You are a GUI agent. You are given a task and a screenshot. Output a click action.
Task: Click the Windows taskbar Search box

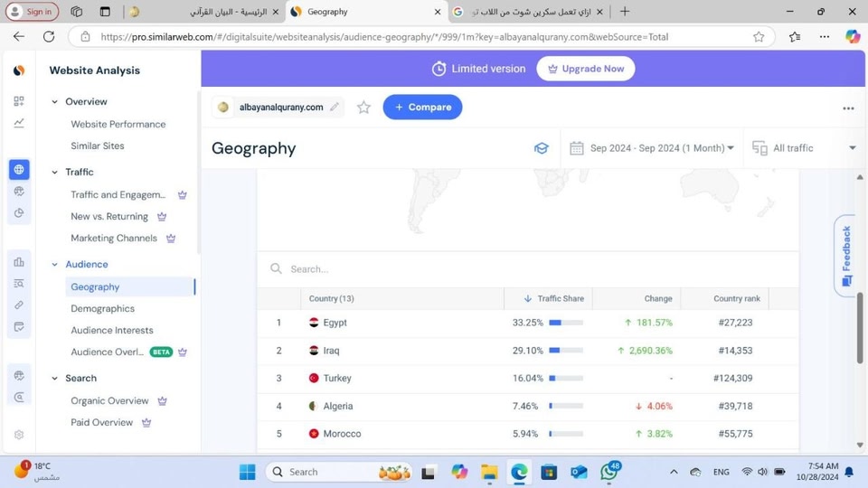coord(339,472)
